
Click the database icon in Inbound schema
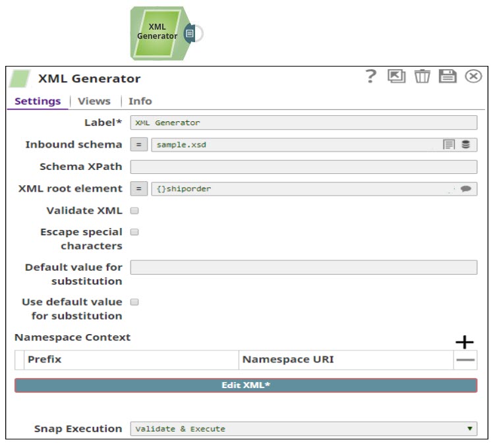[x=465, y=145]
